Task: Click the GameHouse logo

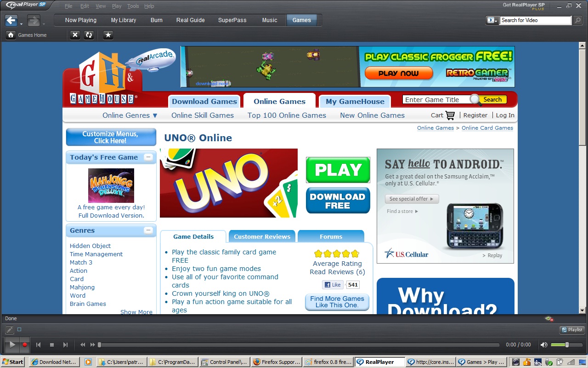Action: (x=104, y=79)
